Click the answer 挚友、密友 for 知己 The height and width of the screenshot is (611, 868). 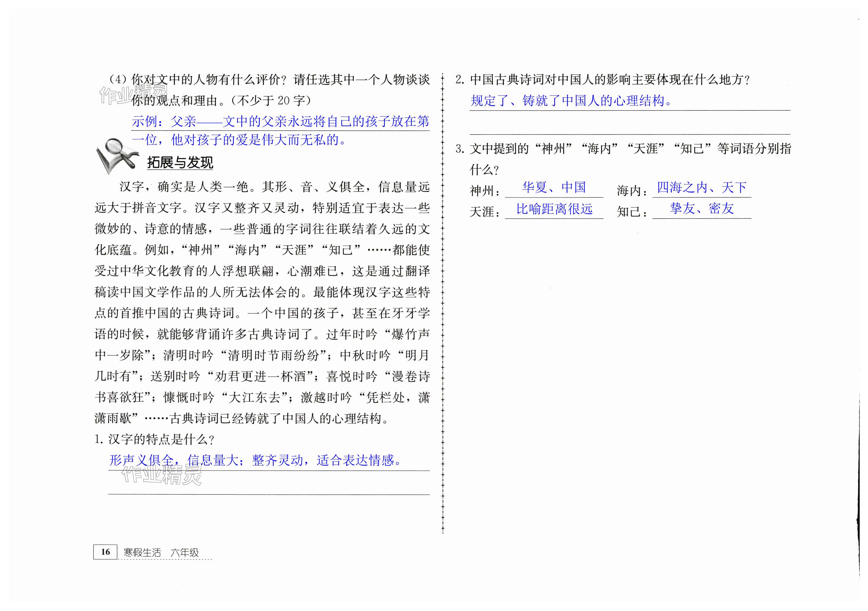coord(702,208)
